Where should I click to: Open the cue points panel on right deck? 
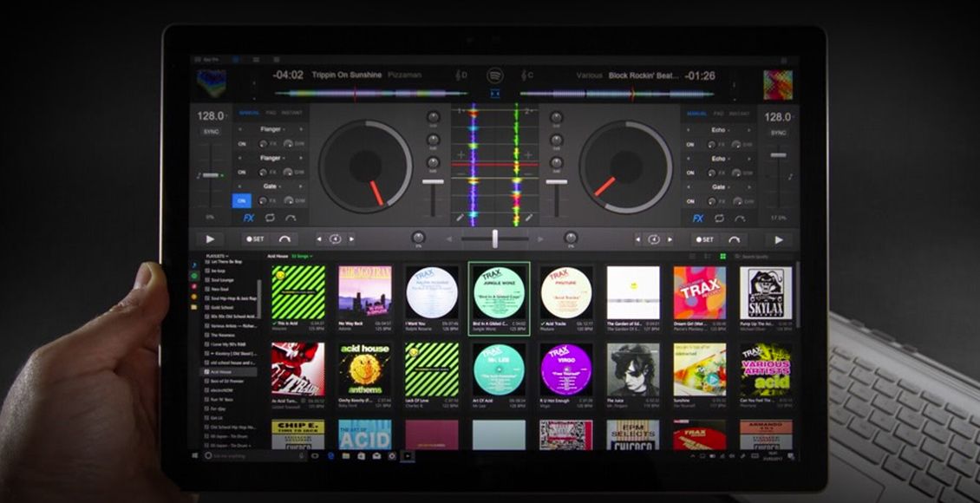740,219
